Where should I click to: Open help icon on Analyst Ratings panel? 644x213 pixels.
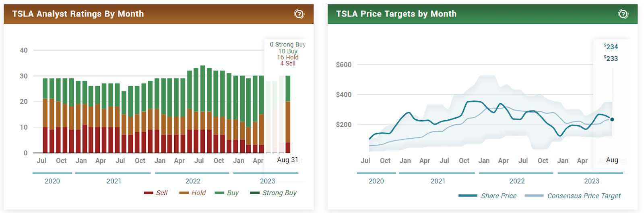[299, 14]
